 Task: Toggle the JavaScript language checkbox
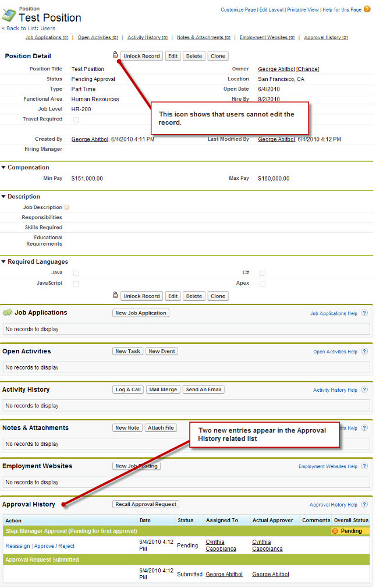pos(76,284)
